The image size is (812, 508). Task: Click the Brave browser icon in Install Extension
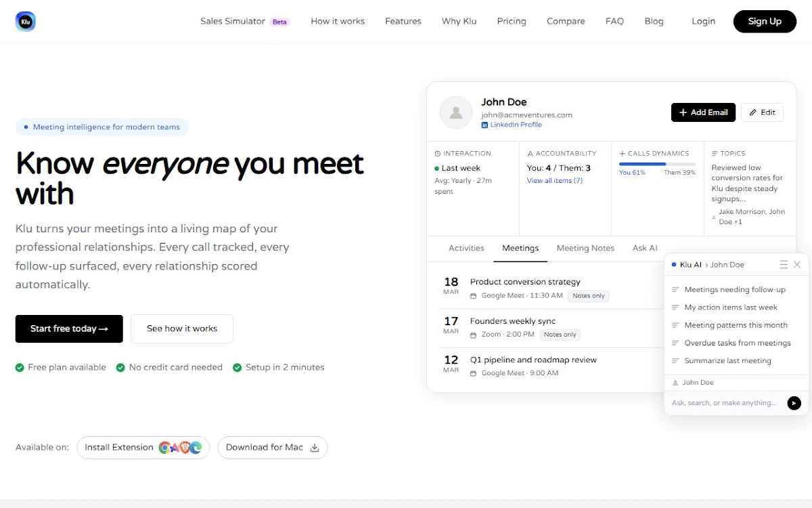[x=185, y=448]
